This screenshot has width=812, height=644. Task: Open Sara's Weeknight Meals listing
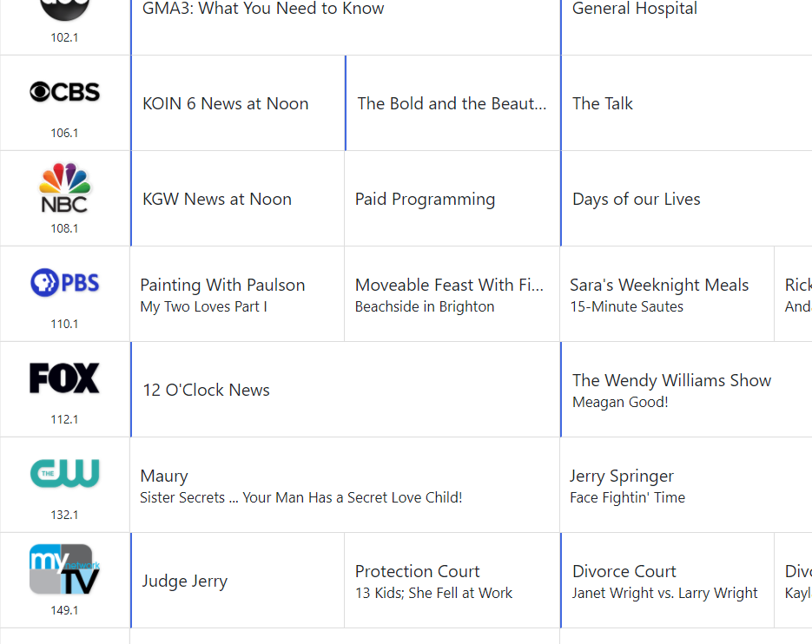tap(659, 293)
